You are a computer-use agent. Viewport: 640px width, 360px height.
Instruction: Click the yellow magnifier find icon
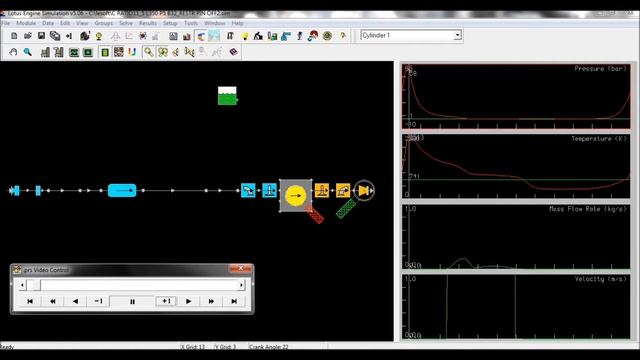pos(149,52)
